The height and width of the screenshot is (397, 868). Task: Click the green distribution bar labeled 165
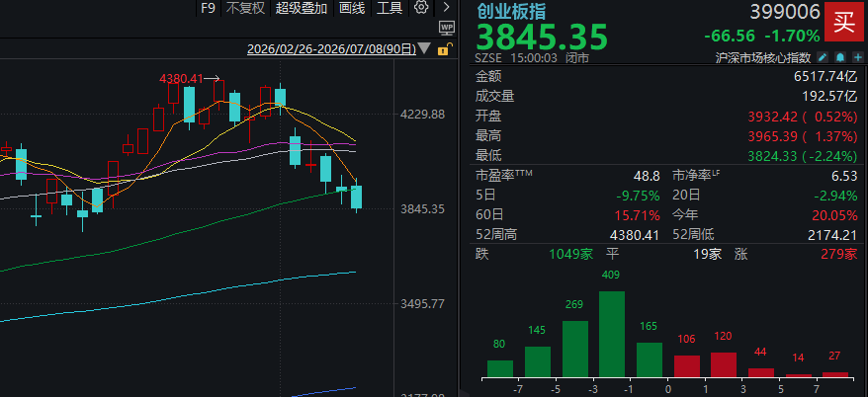tap(650, 359)
